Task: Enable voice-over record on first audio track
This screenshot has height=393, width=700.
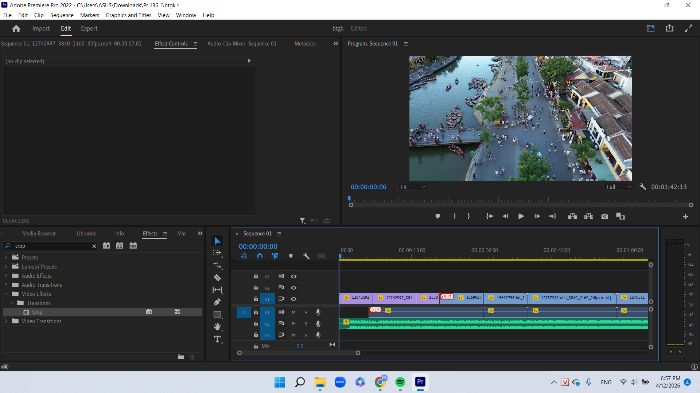Action: [x=318, y=312]
